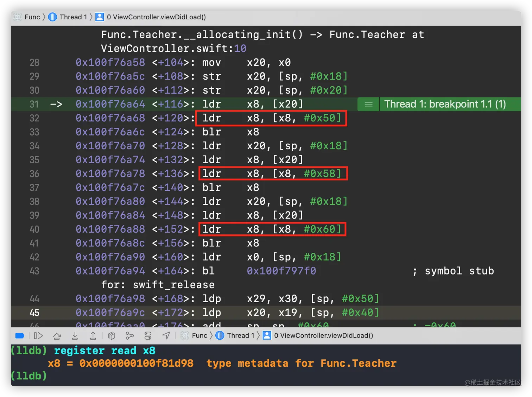Open the Debug Memory Graph icon
The image size is (532, 397).
click(130, 336)
